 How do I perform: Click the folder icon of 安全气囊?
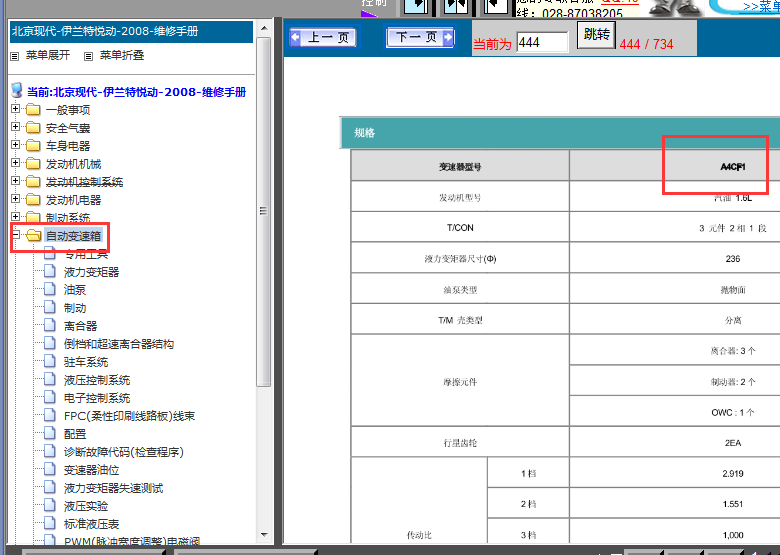(x=33, y=127)
